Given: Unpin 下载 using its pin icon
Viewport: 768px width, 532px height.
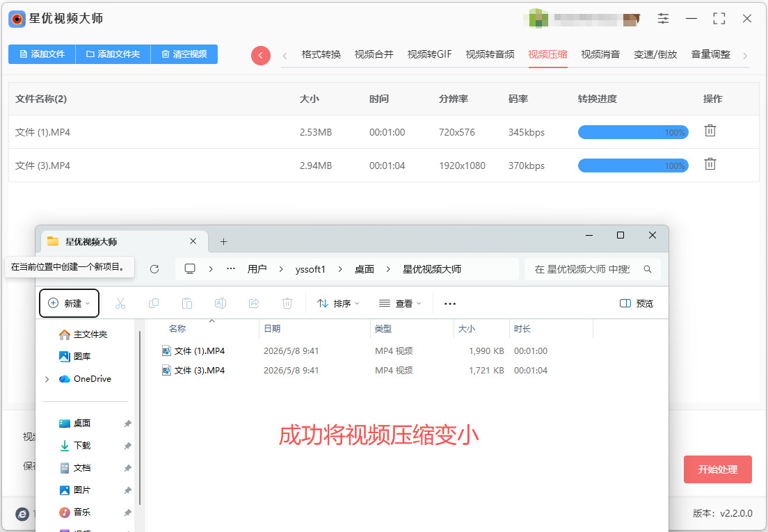Looking at the screenshot, I should (x=127, y=446).
